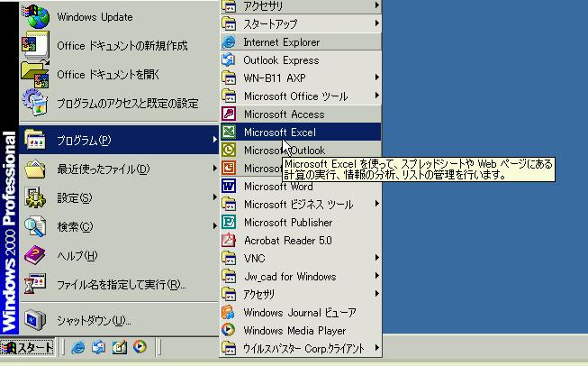This screenshot has height=366, width=588.
Task: Click the Outlook Express icon in Programs menu
Action: [229, 60]
